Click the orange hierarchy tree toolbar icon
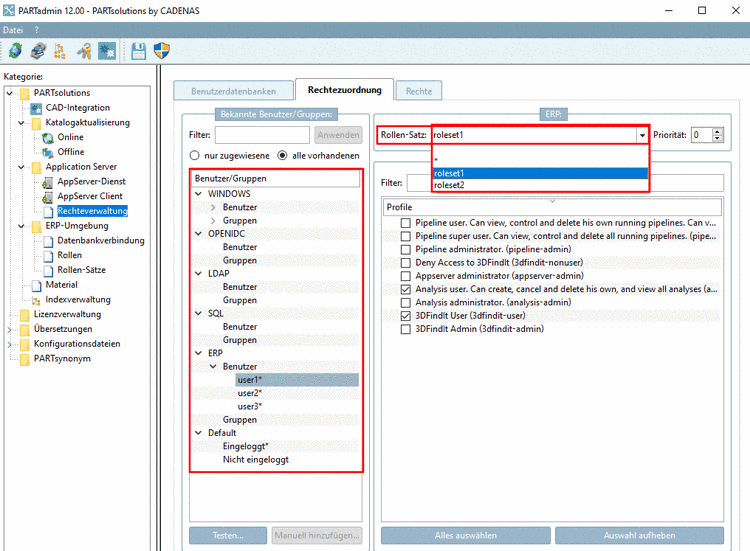Image resolution: width=750 pixels, height=551 pixels. coord(60,51)
